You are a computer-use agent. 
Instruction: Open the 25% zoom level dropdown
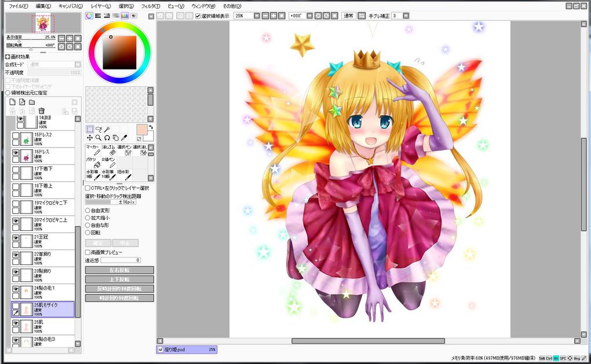[x=257, y=16]
